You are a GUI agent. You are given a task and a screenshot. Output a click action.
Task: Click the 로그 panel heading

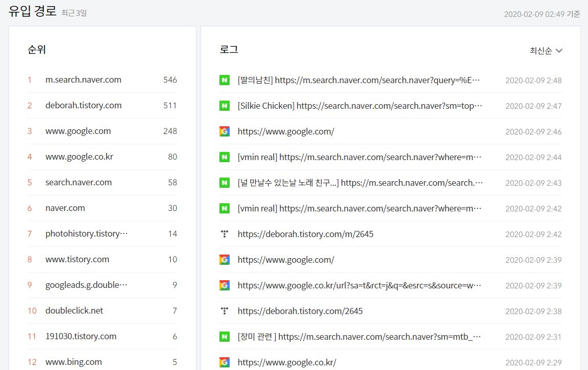click(x=229, y=50)
